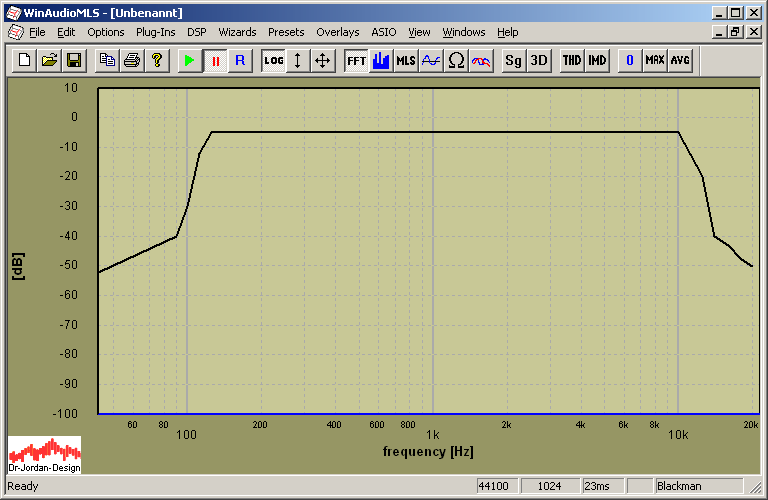Click the Dr-Jordan-Design logo
The image size is (768, 500).
(x=45, y=455)
